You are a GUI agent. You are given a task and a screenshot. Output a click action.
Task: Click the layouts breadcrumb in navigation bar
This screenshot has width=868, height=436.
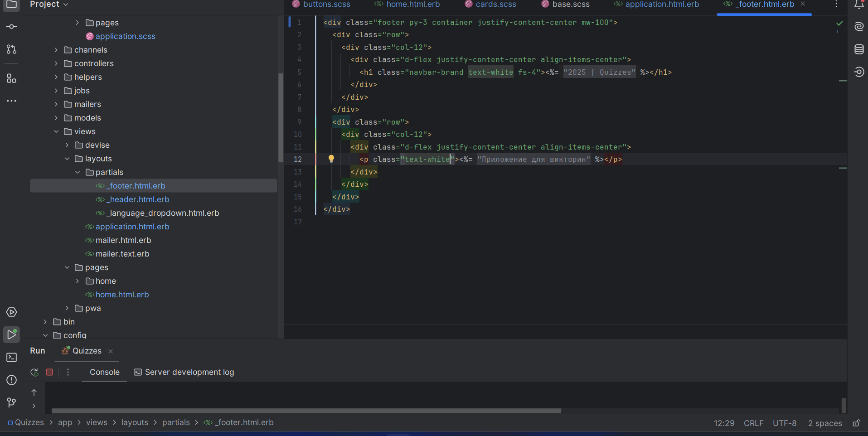click(x=135, y=422)
